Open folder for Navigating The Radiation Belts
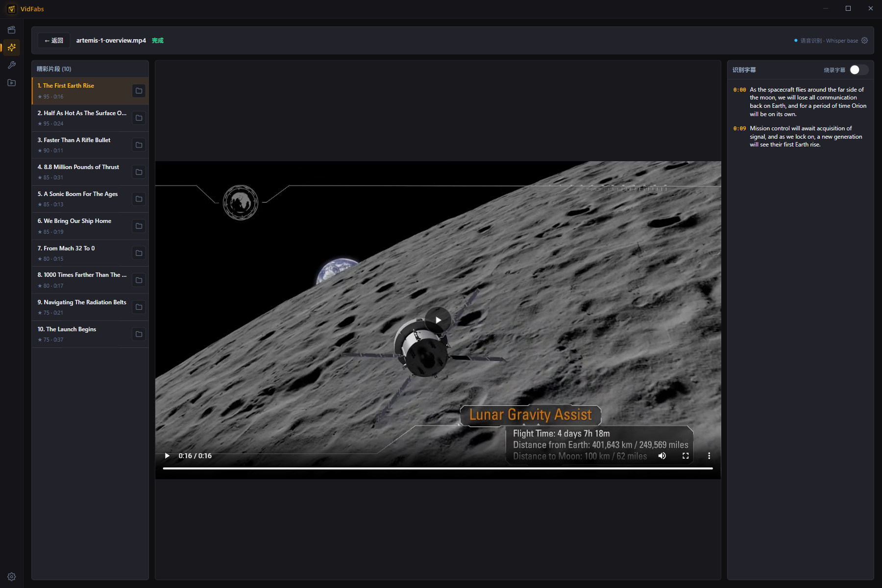 click(139, 307)
